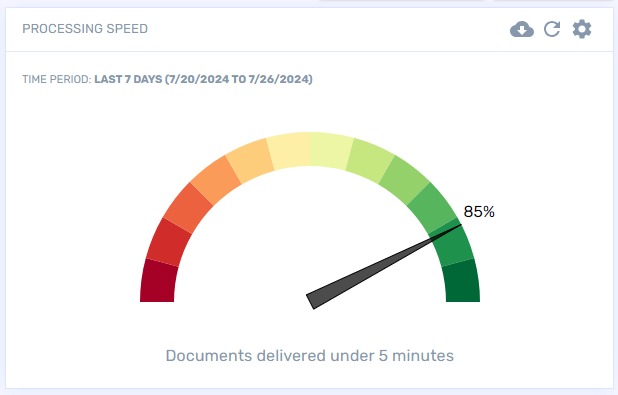Click the Last 7 Days time period text
This screenshot has height=395, width=618.
tap(203, 79)
